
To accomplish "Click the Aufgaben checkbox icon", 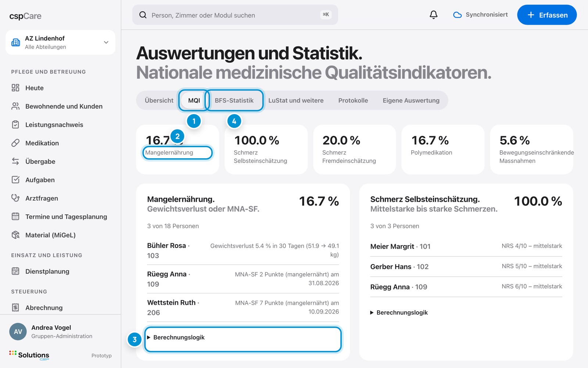I will pos(15,180).
